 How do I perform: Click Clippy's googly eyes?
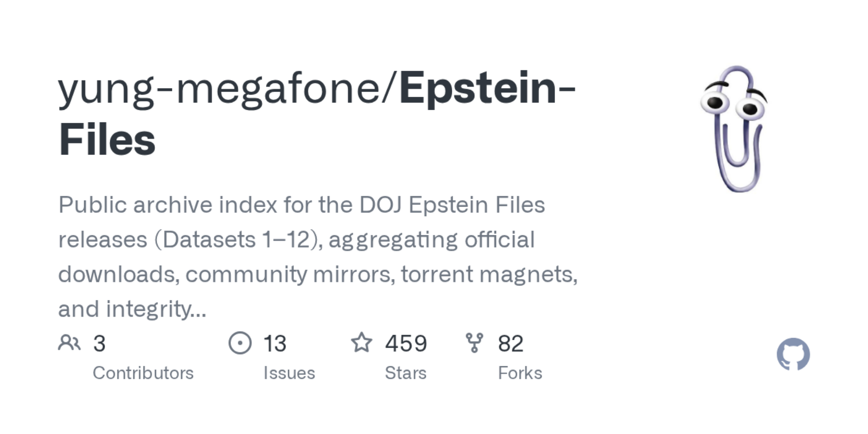(733, 105)
